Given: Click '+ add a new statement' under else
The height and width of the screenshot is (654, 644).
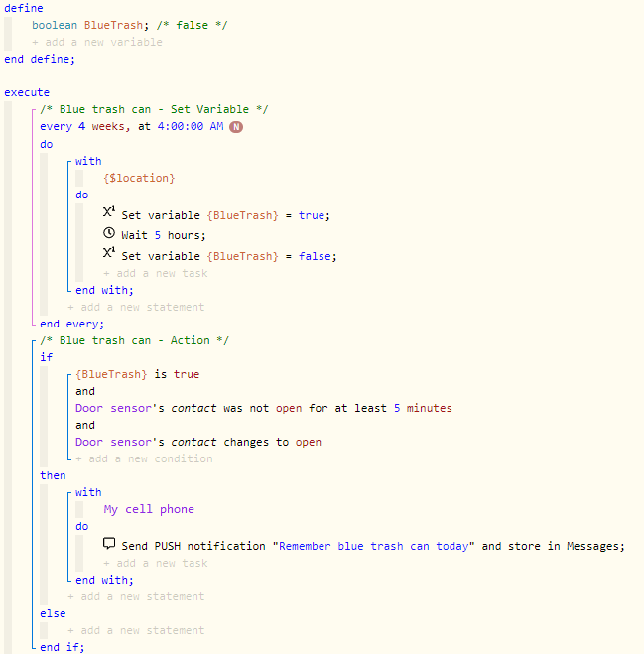Looking at the screenshot, I should (136, 630).
